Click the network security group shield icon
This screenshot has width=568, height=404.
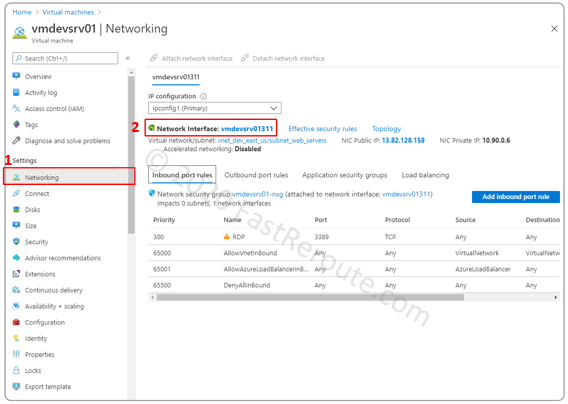pos(152,193)
